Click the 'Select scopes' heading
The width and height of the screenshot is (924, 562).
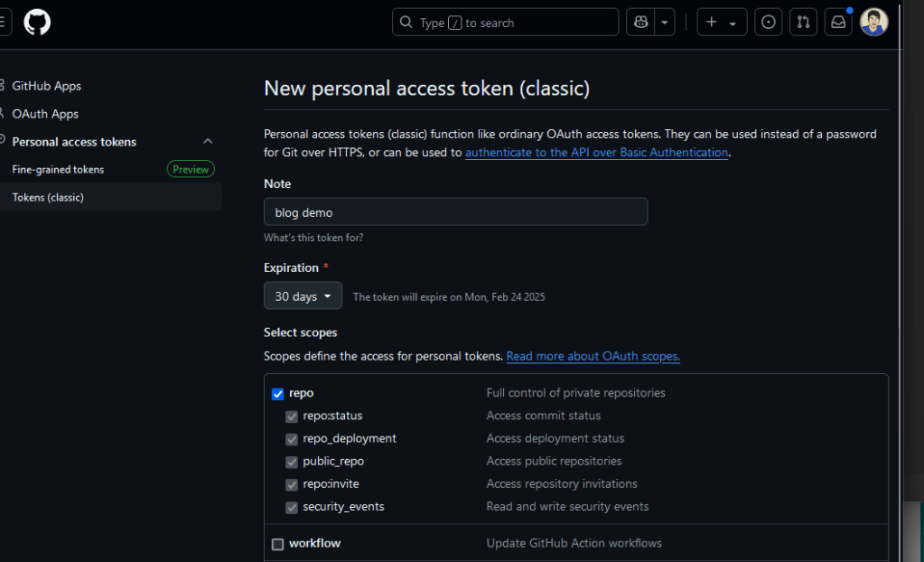(x=301, y=333)
